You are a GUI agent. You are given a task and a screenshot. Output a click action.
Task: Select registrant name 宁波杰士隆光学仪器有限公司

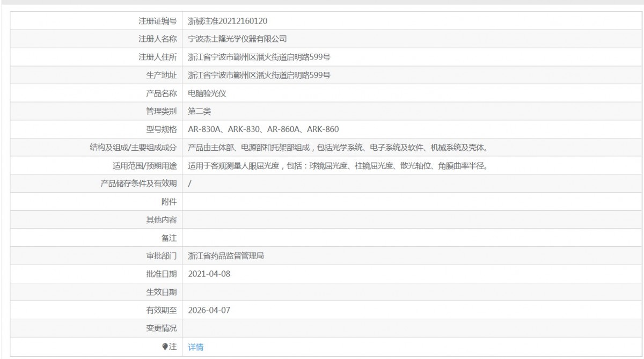coord(238,39)
